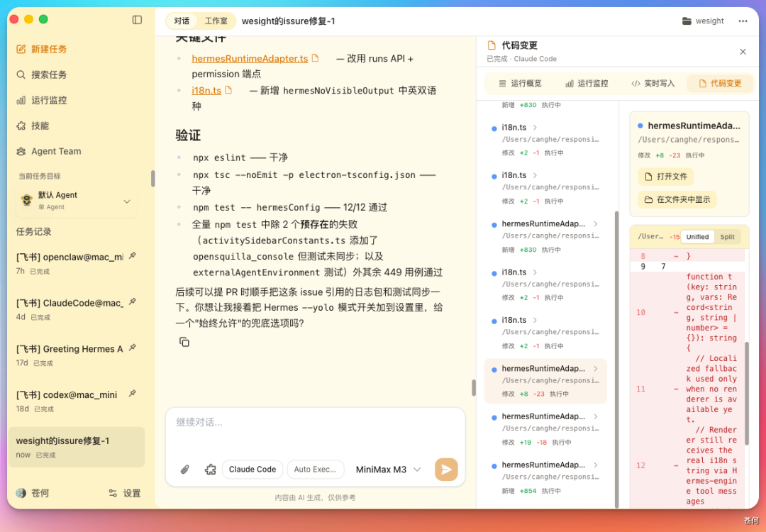
Task: Open 运行监控 in the left sidebar
Action: click(x=42, y=100)
